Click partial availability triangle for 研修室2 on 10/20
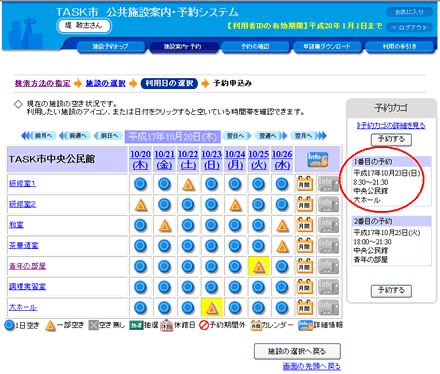 pos(140,205)
